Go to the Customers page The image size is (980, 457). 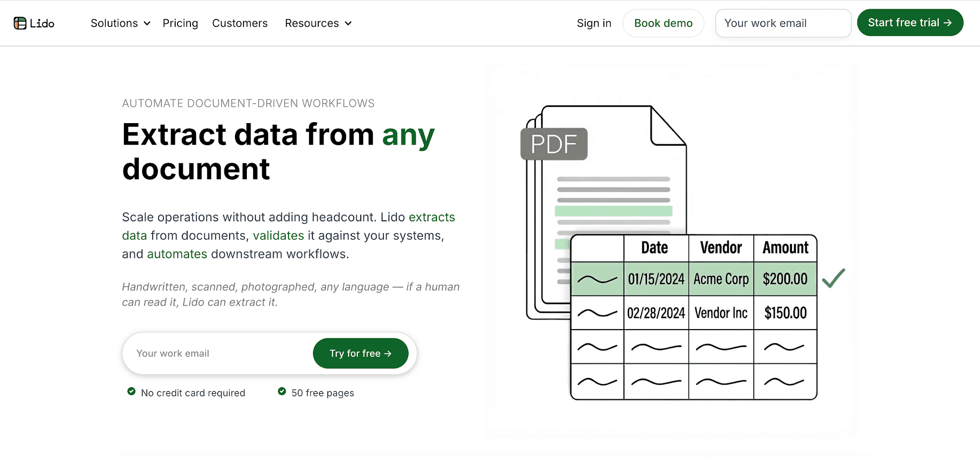(240, 23)
